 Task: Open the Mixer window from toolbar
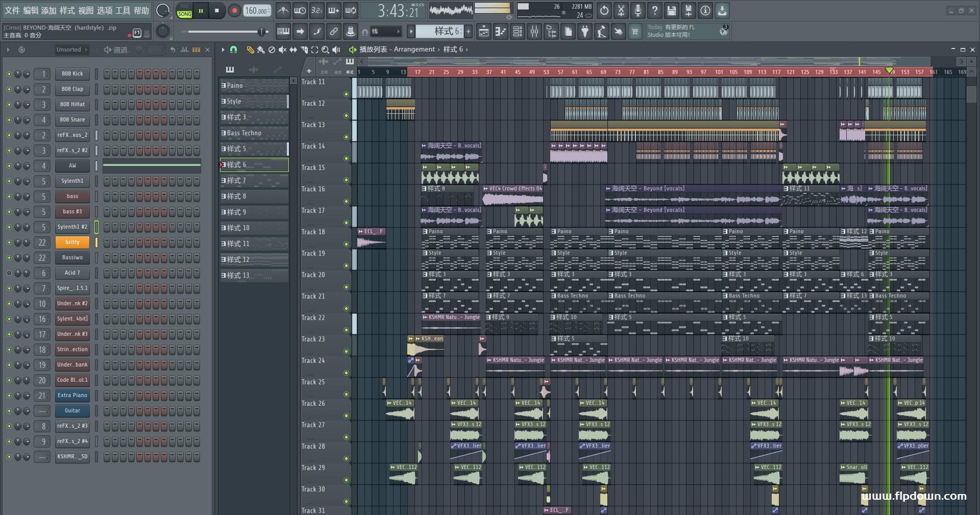[534, 32]
